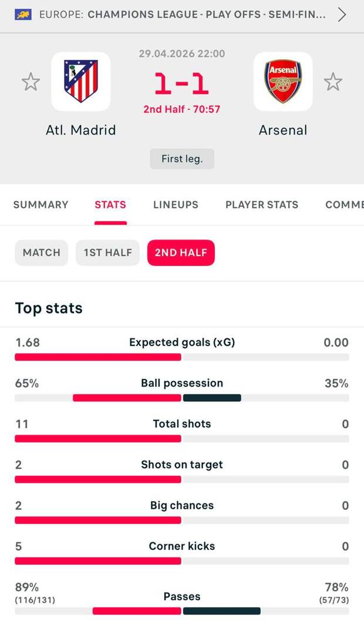Image resolution: width=364 pixels, height=628 pixels.
Task: Select the 1st Half filter
Action: click(x=107, y=253)
